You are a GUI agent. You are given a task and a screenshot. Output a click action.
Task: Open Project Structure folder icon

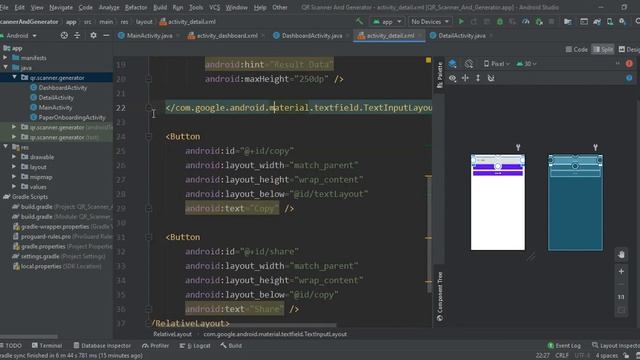click(x=567, y=22)
